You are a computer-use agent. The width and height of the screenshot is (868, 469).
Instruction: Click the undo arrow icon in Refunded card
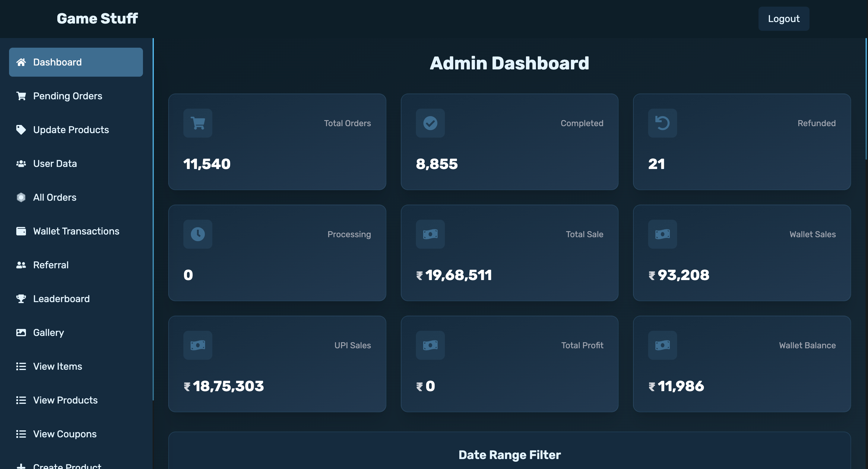[662, 123]
